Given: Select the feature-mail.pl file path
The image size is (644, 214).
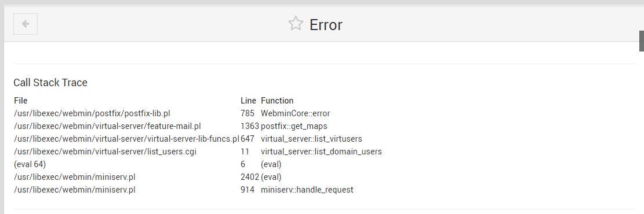Looking at the screenshot, I should (107, 126).
